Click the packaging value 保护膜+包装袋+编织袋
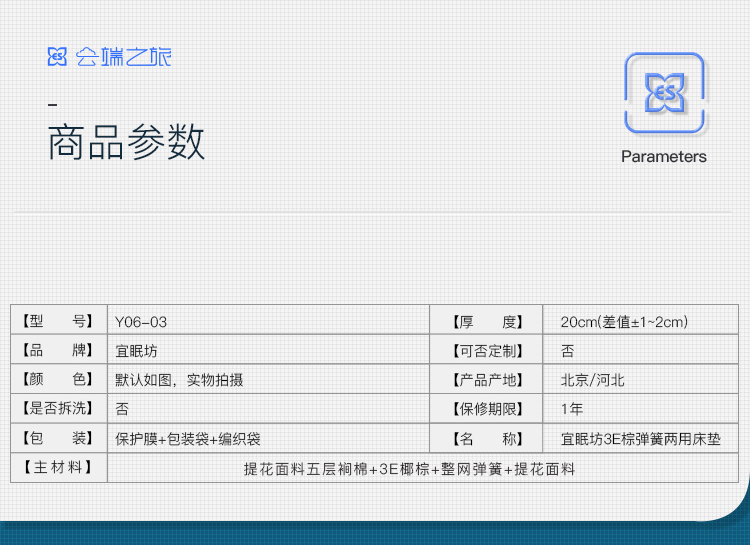 tap(188, 439)
